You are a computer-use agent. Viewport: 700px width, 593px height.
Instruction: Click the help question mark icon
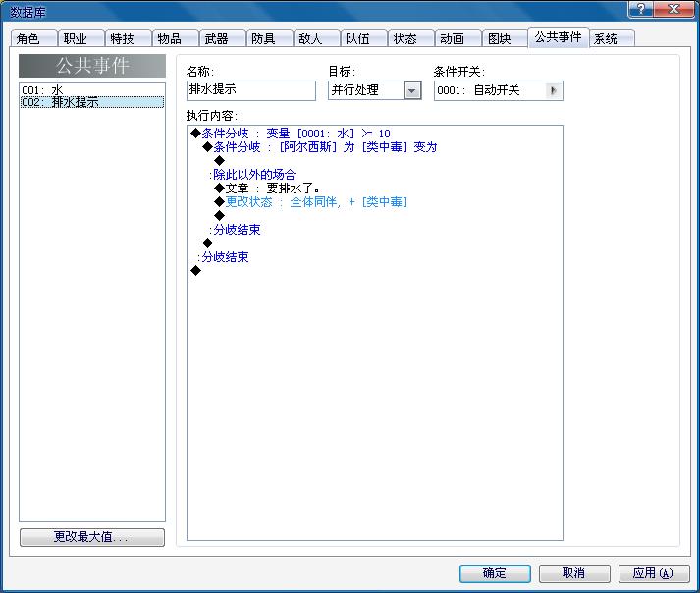coord(641,9)
